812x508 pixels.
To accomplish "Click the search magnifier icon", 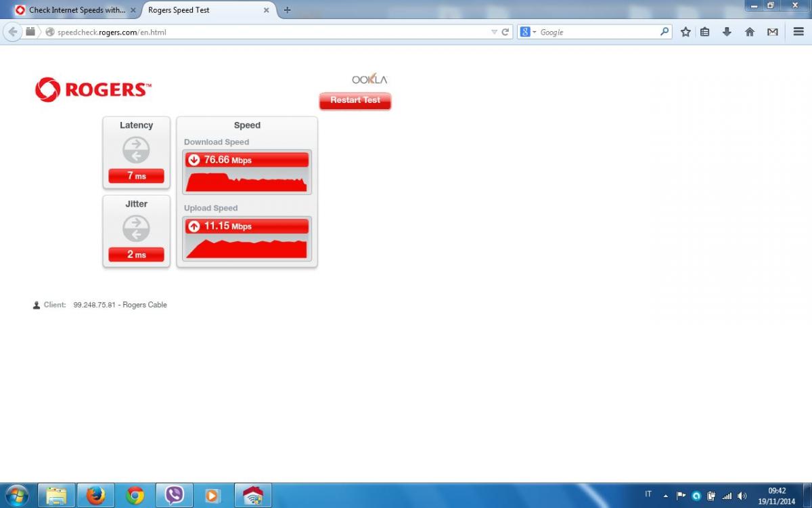I will click(x=664, y=31).
